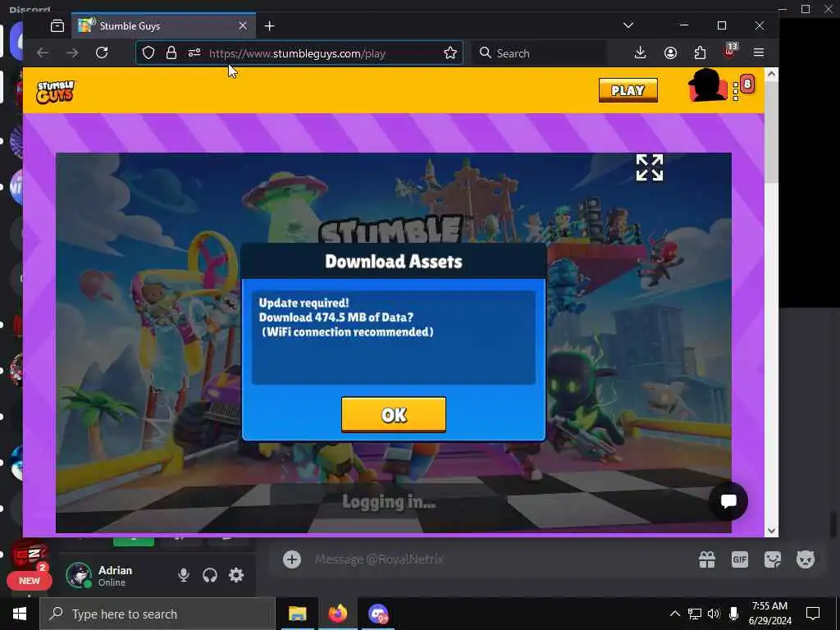Open the red extension icon with 13 badge

click(x=729, y=52)
